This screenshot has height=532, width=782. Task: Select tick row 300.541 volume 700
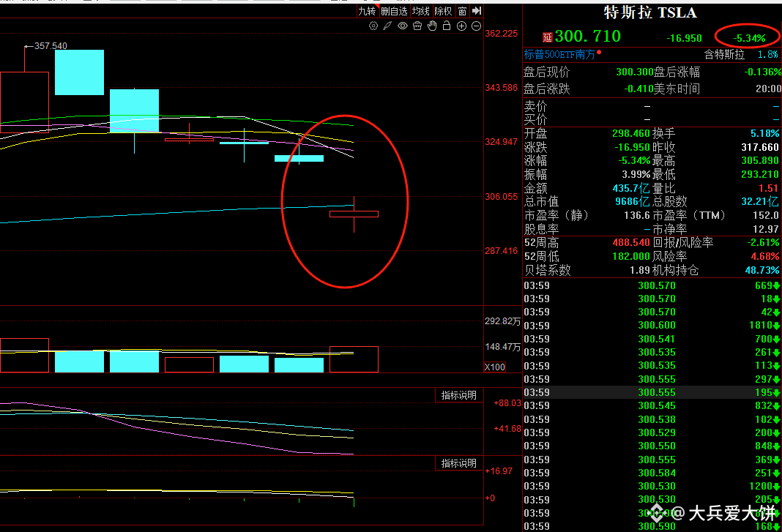652,339
